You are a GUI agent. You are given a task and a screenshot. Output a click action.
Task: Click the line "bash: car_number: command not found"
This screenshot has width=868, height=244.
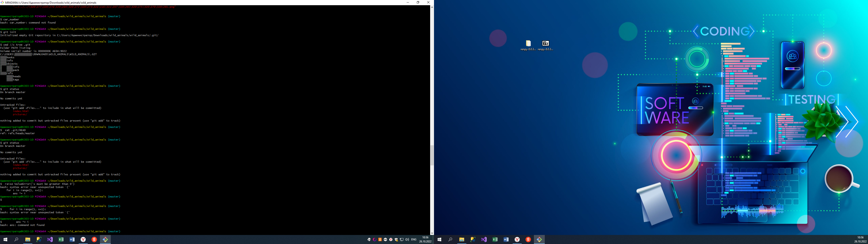click(x=28, y=23)
